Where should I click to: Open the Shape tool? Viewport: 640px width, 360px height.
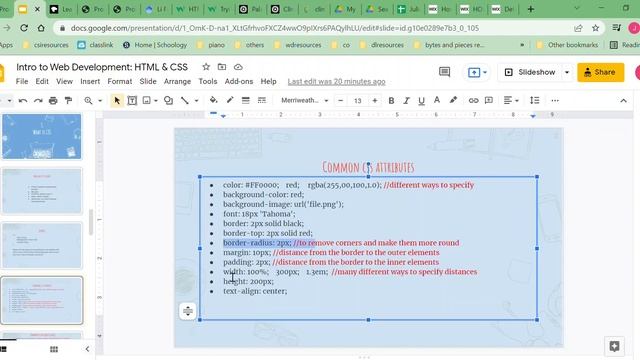168,100
